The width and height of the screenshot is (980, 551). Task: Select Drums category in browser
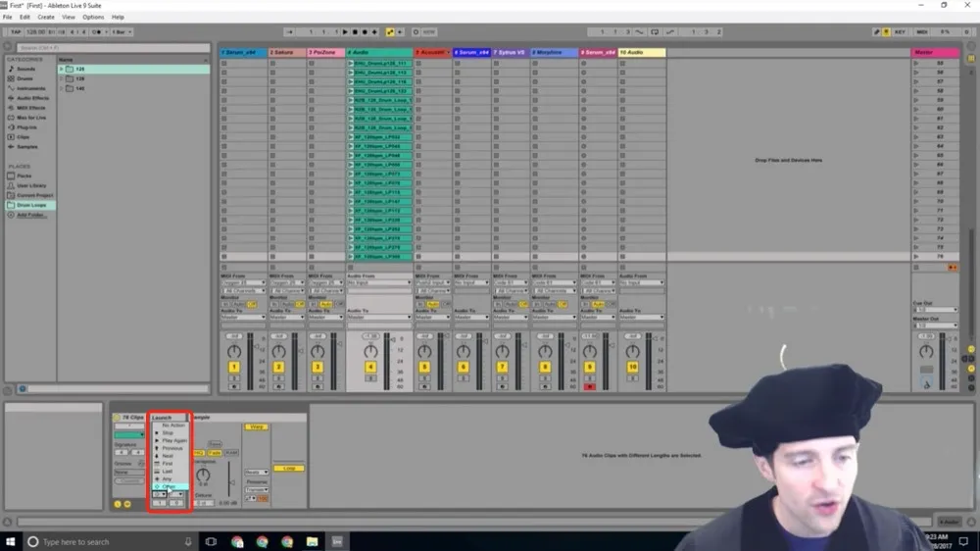point(24,78)
